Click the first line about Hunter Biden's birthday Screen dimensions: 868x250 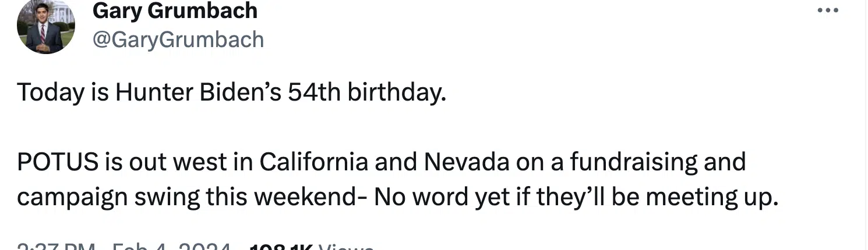point(232,94)
